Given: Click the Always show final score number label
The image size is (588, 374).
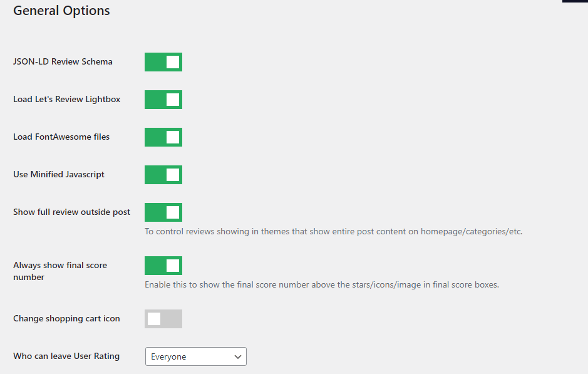Looking at the screenshot, I should click(60, 271).
